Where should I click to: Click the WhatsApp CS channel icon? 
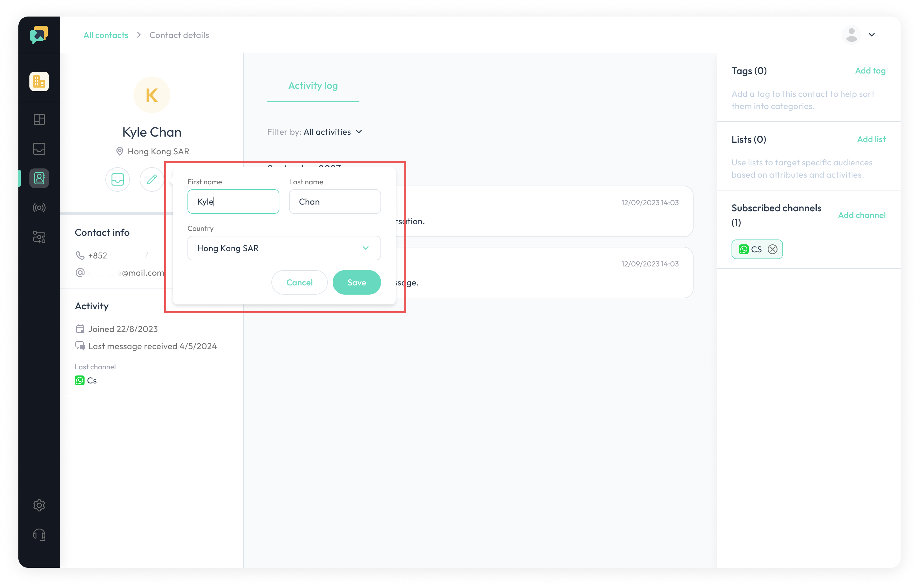coord(744,249)
